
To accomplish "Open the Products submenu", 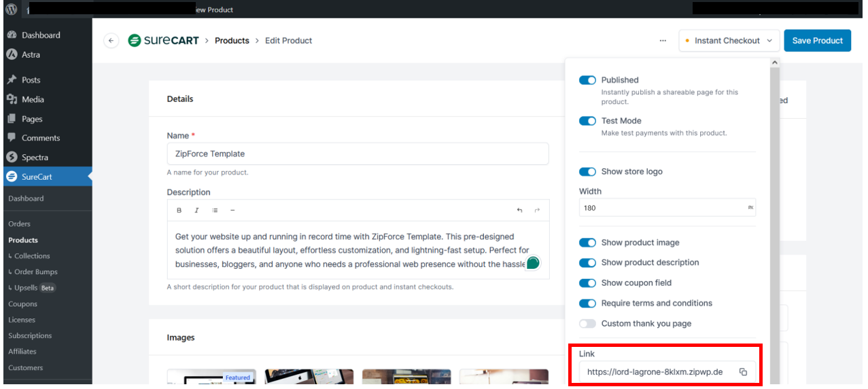I will click(23, 240).
